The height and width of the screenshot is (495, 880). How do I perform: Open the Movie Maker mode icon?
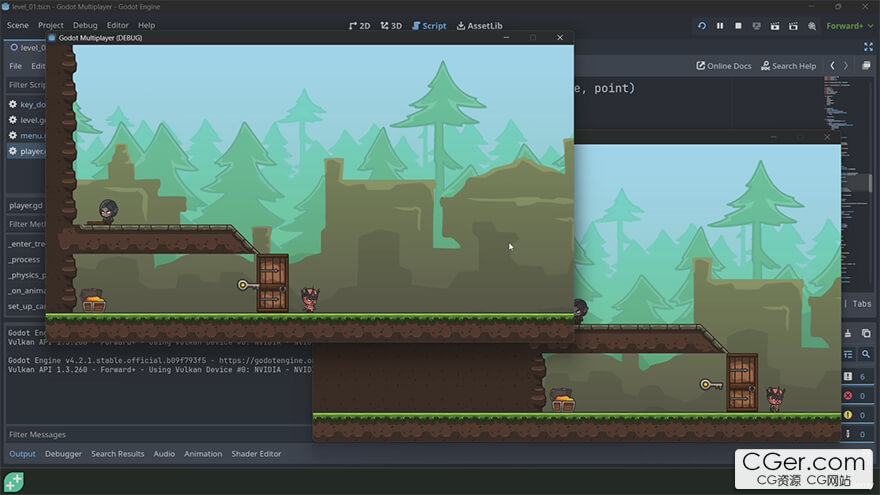click(812, 26)
